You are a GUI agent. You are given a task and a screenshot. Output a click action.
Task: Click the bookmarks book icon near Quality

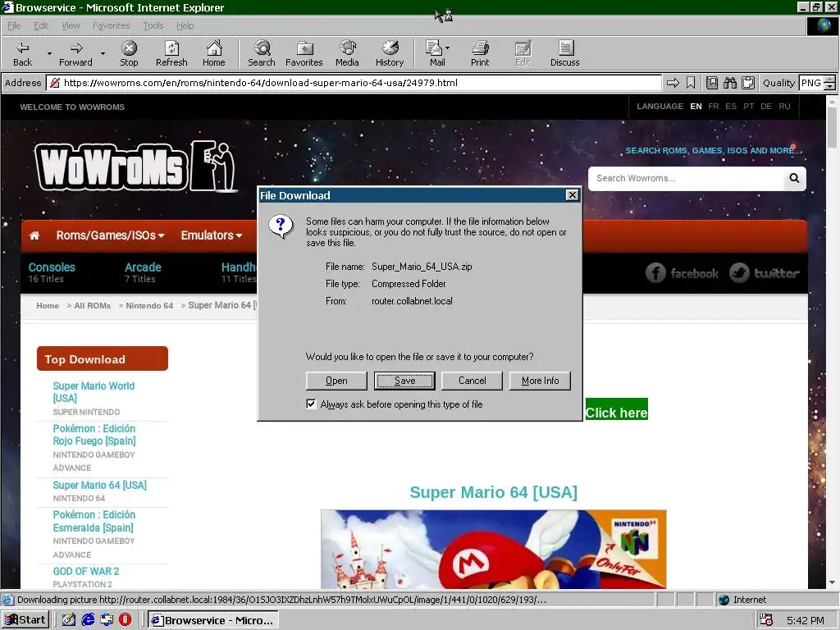pyautogui.click(x=712, y=83)
